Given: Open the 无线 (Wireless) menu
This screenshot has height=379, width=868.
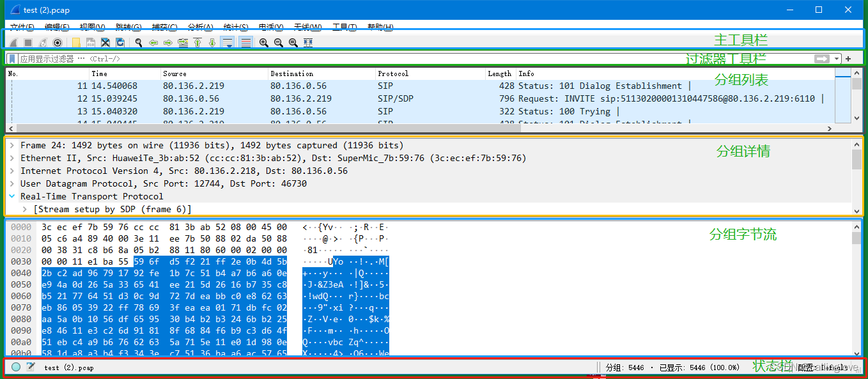Looking at the screenshot, I should 307,27.
